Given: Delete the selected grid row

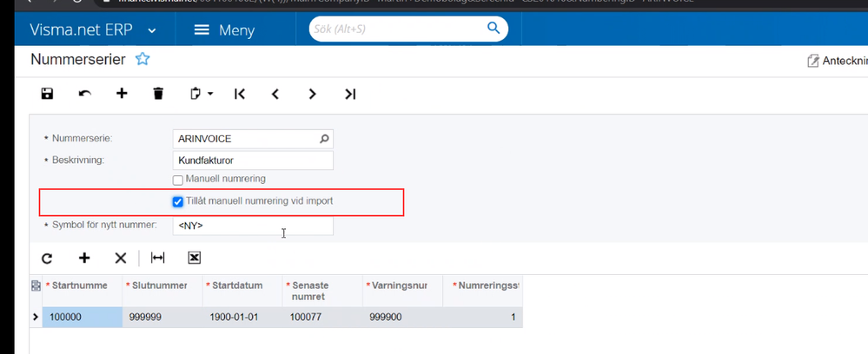Looking at the screenshot, I should [121, 258].
